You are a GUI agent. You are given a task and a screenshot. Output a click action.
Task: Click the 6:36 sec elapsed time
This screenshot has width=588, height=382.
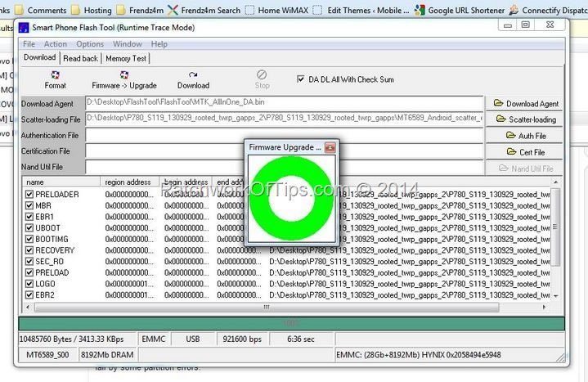tap(301, 339)
